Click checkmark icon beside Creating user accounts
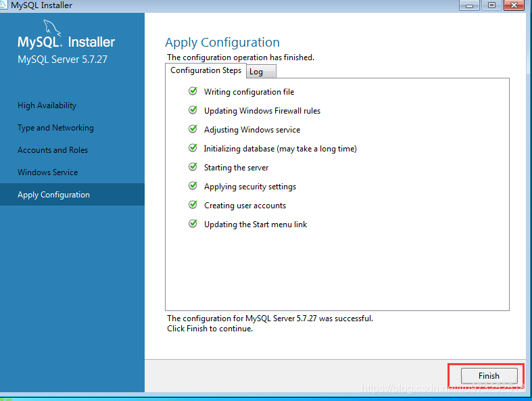 click(193, 205)
